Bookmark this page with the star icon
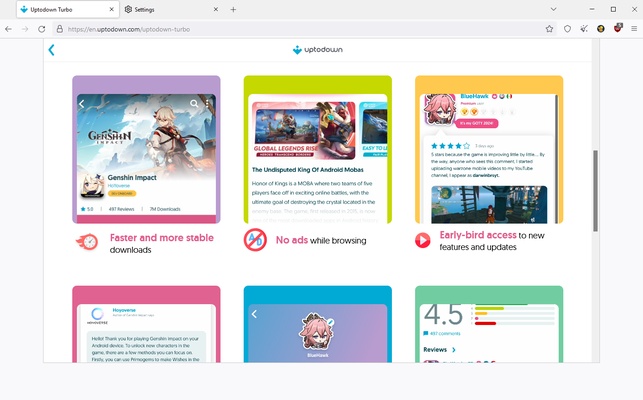 point(549,29)
